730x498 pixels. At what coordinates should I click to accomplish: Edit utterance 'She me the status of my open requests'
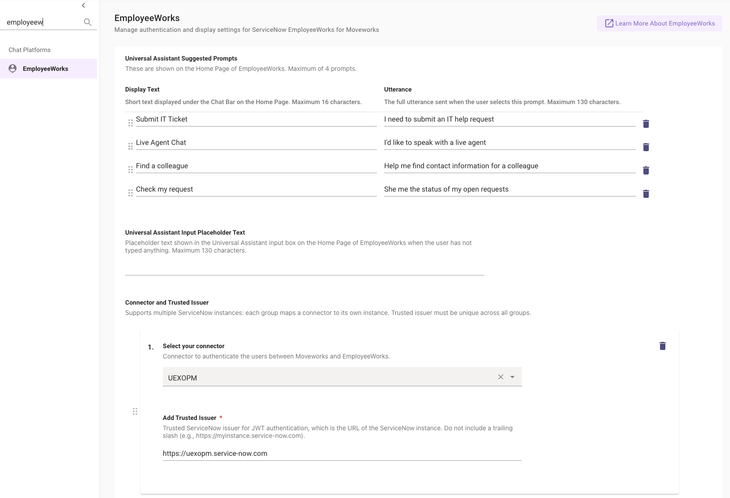coord(509,189)
